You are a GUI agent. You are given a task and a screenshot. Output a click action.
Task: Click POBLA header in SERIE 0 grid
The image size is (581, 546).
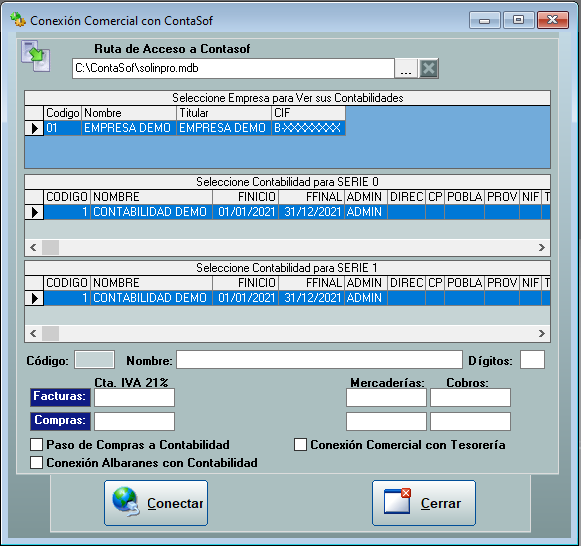(x=465, y=197)
